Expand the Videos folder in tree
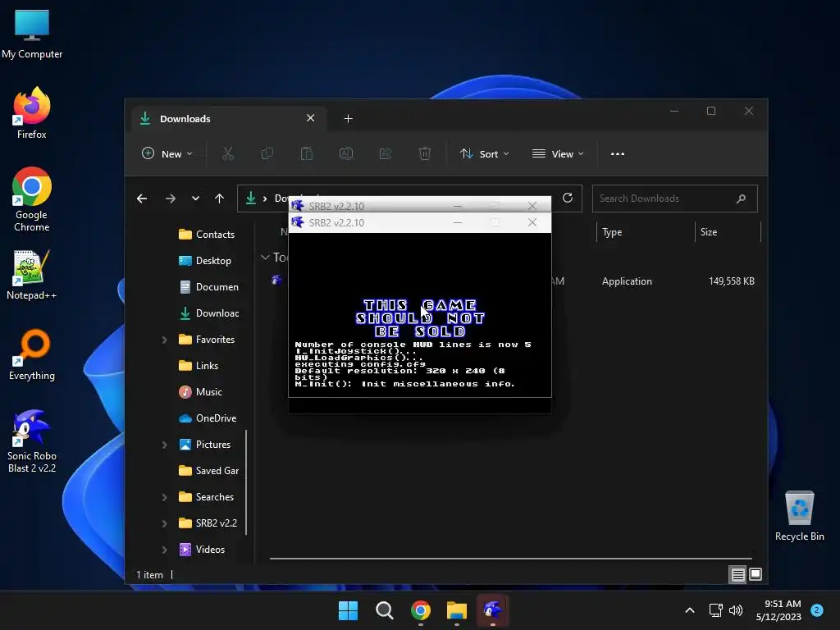 (164, 550)
